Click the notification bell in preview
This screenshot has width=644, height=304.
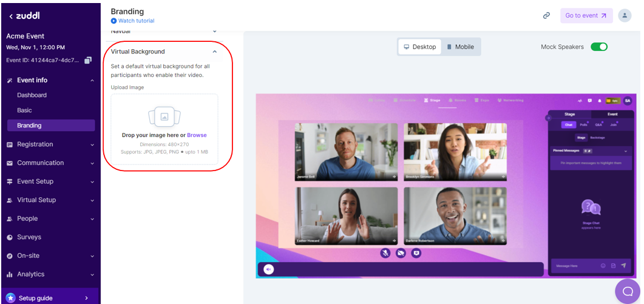[x=600, y=100]
